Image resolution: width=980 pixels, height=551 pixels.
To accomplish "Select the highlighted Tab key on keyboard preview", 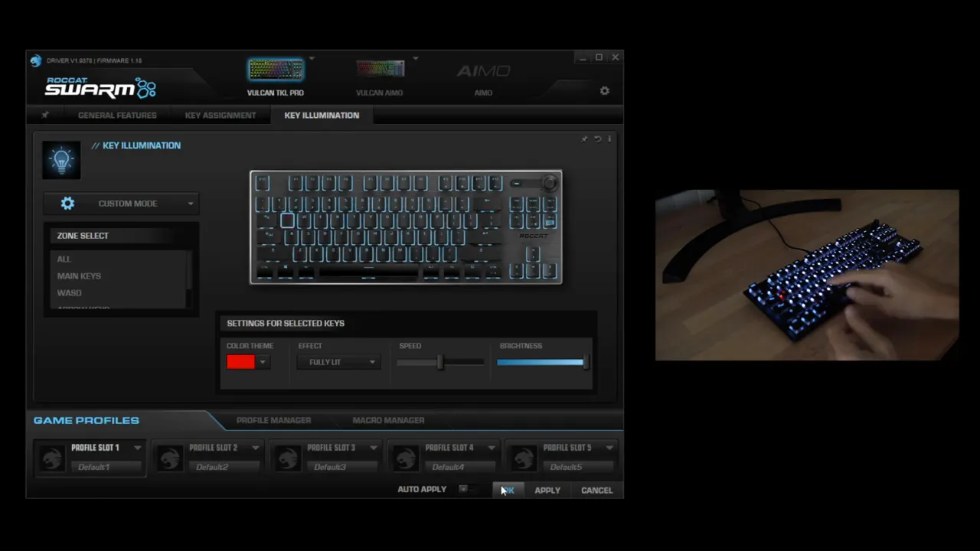I will 287,220.
